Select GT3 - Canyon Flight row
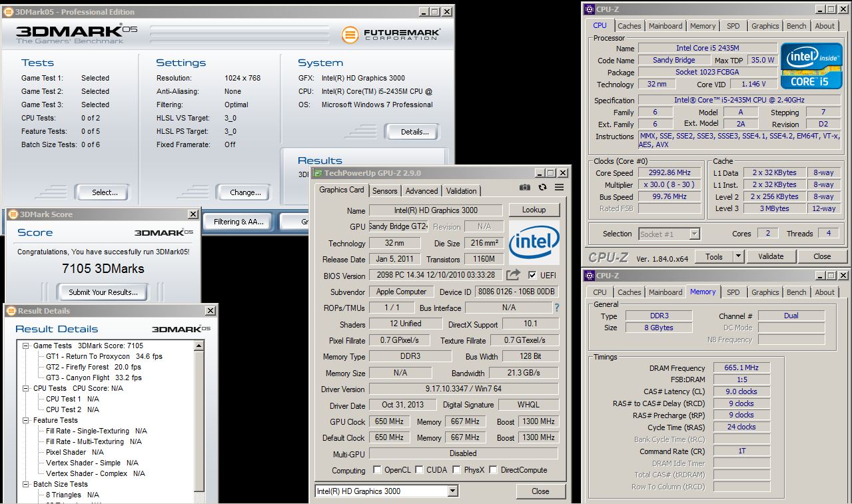The height and width of the screenshot is (504, 852). point(93,378)
